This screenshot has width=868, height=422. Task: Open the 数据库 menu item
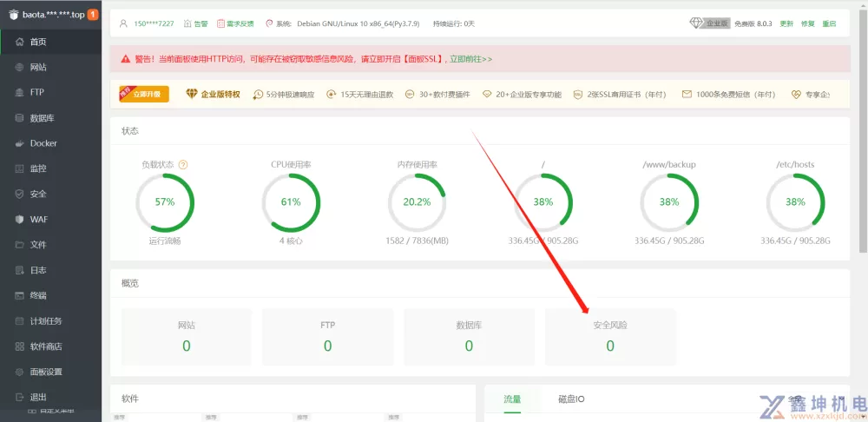(x=51, y=118)
